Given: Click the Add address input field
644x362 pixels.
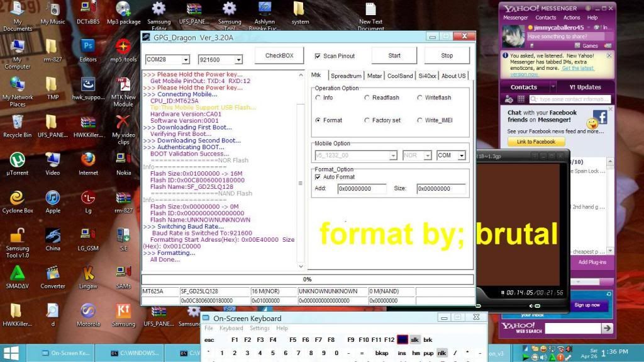Looking at the screenshot, I should tap(362, 189).
